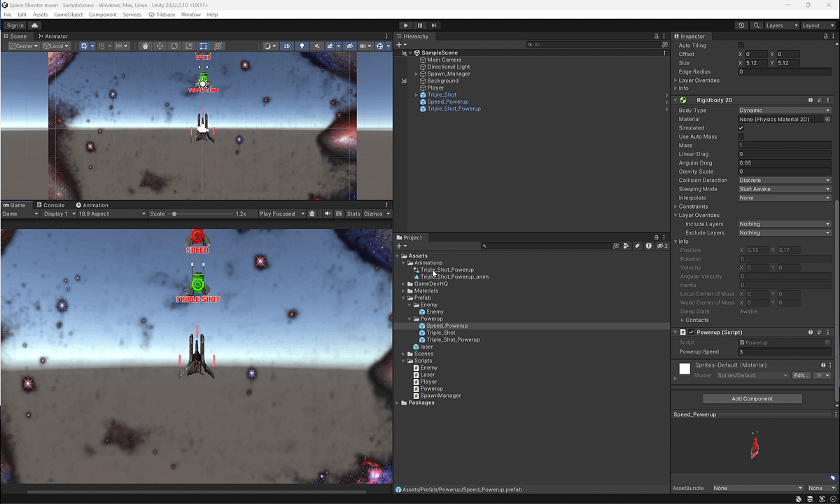Expand the Scenes folder in Project
This screenshot has height=504, width=840.
click(x=402, y=353)
